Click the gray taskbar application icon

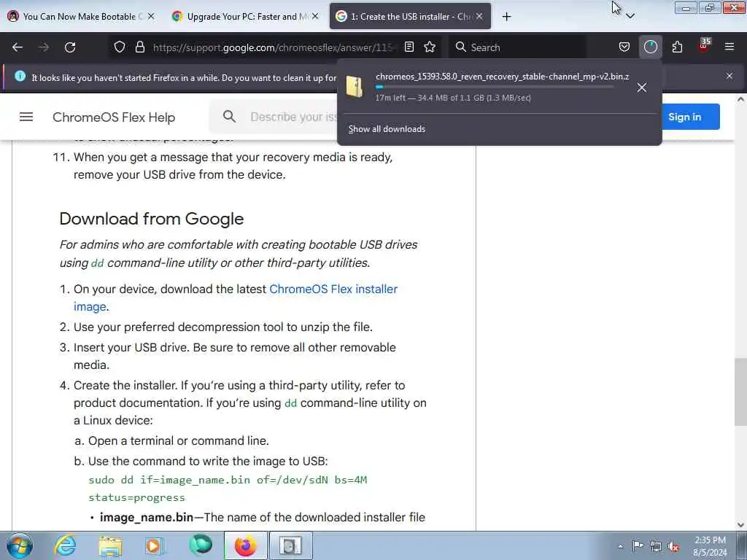(290, 545)
